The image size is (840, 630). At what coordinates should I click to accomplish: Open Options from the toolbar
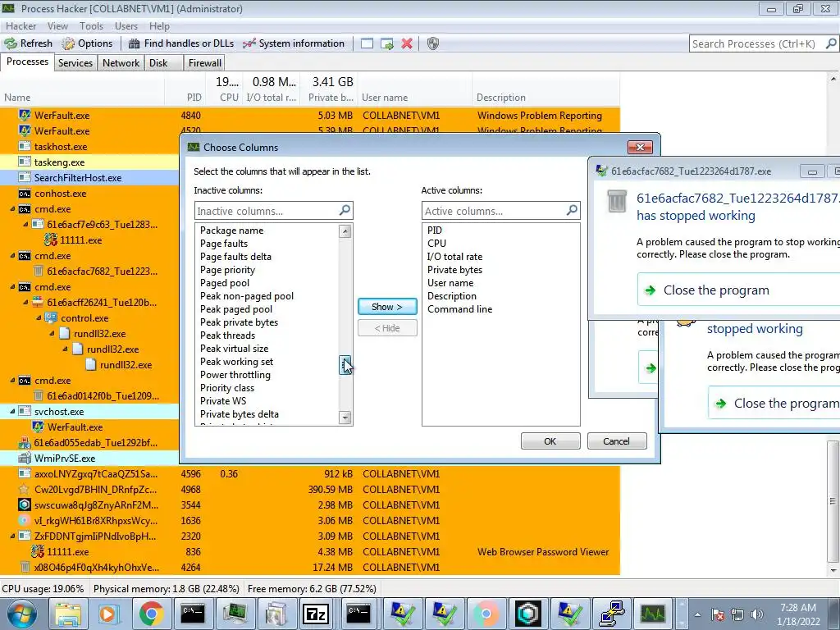[x=87, y=43]
